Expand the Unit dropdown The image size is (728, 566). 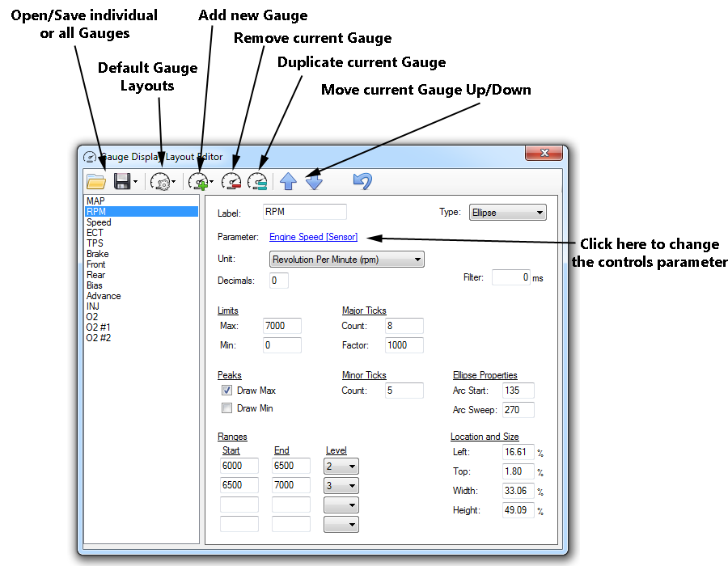point(346,260)
